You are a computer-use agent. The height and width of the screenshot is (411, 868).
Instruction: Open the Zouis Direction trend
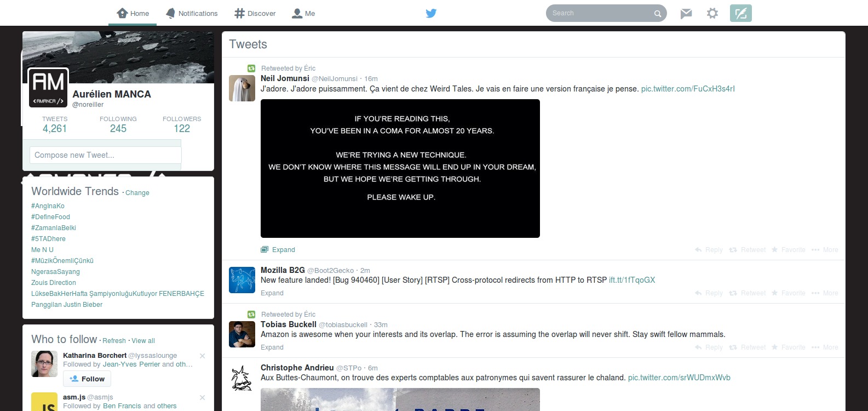click(x=54, y=283)
